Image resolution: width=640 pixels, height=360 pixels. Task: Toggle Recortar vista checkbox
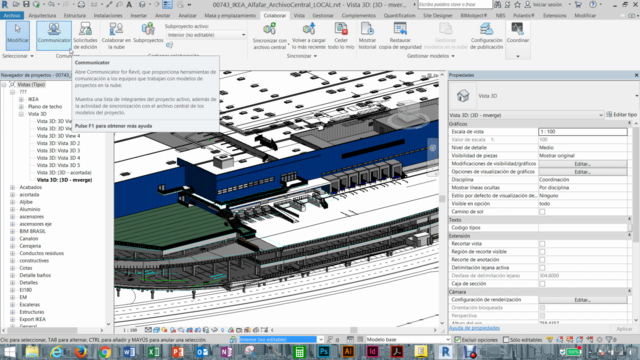(542, 244)
